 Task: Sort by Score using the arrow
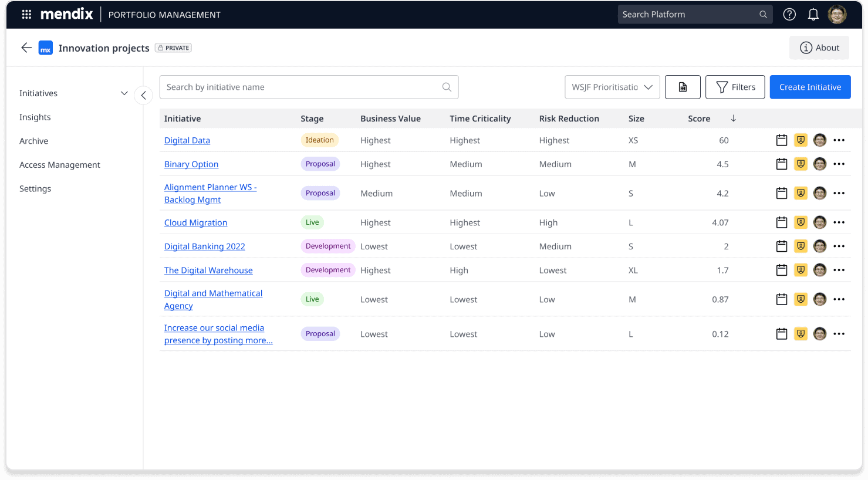[733, 119]
